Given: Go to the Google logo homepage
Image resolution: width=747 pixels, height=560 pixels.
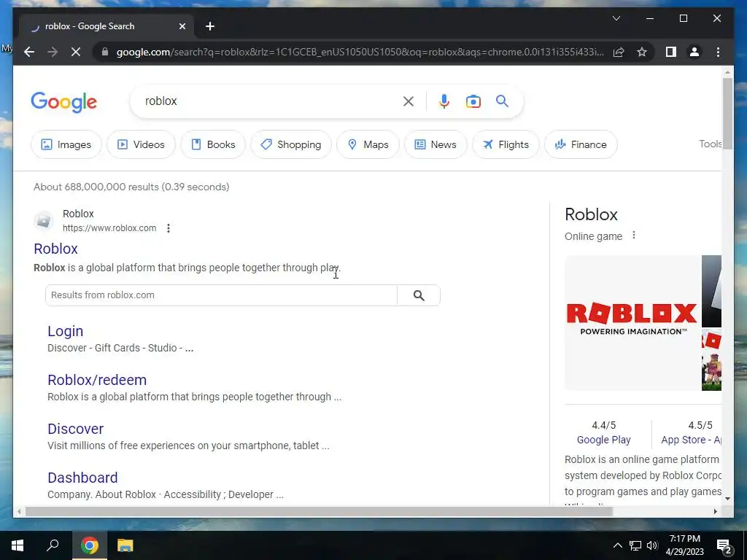Looking at the screenshot, I should point(64,102).
